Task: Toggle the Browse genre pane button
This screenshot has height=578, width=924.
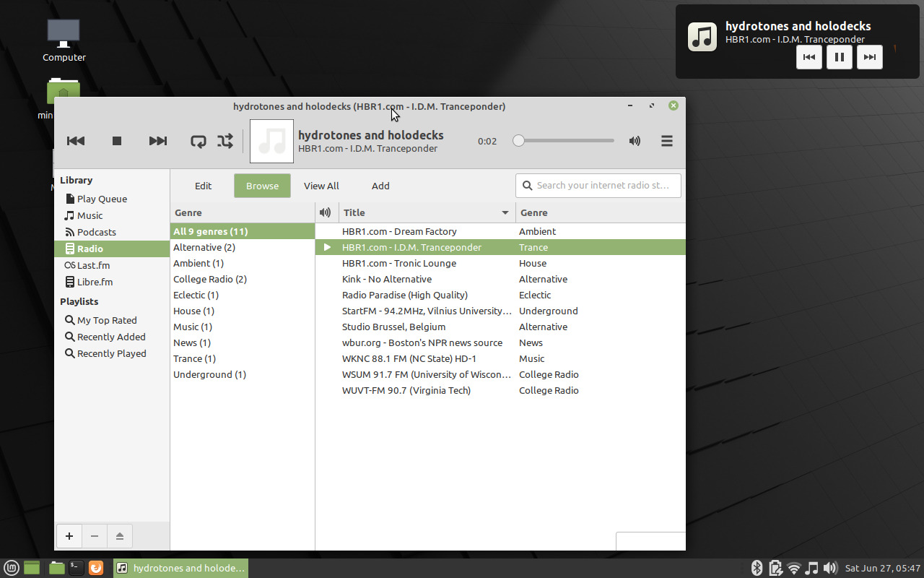Action: [x=262, y=186]
